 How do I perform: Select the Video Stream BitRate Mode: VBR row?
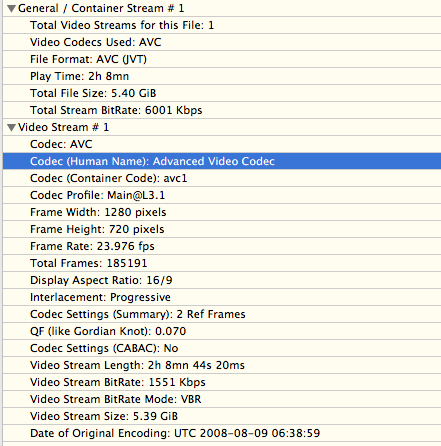click(222, 399)
